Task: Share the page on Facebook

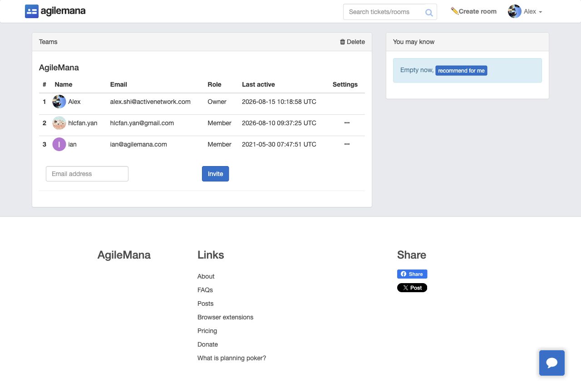Action: click(412, 274)
